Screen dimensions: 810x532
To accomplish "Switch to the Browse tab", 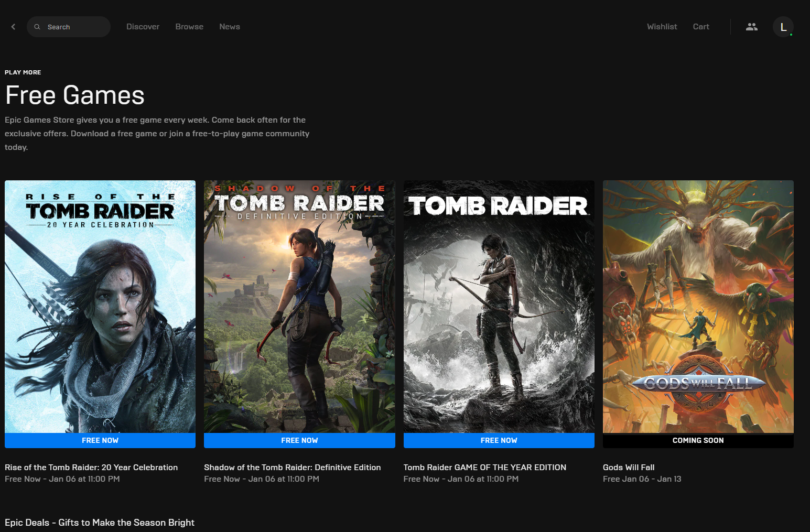I will tap(189, 27).
